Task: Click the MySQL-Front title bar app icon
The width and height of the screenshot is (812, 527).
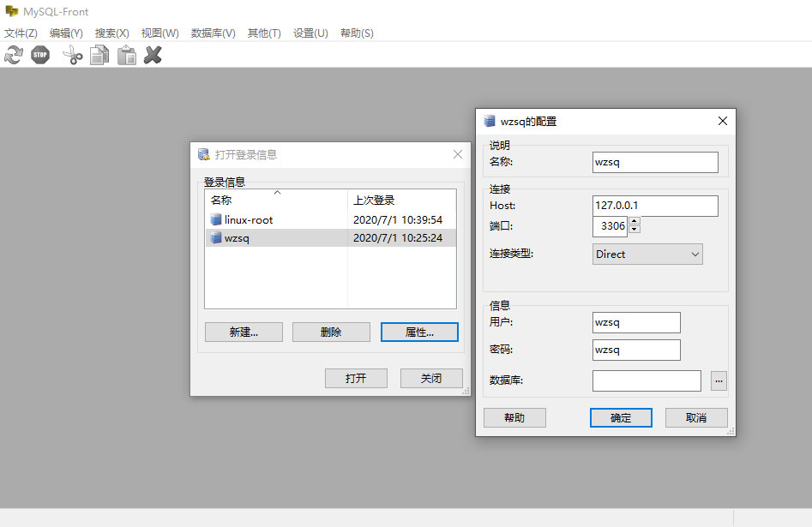Action: 11,11
